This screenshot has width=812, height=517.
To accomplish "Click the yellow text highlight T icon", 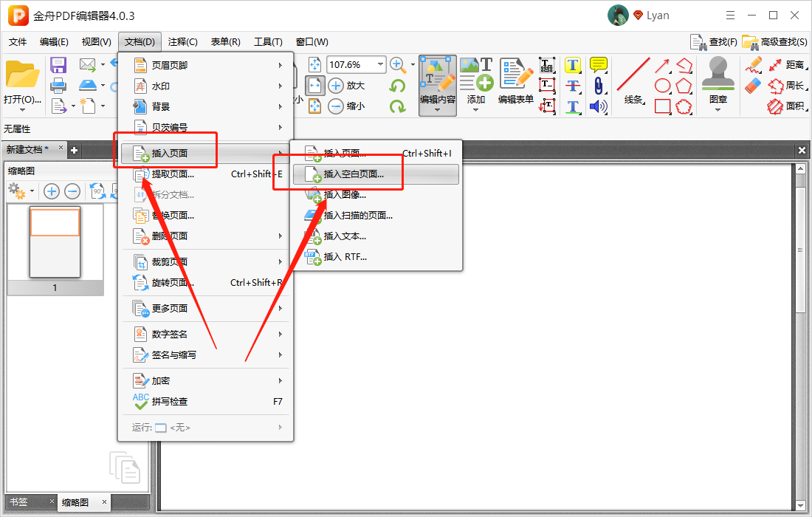I will point(573,65).
